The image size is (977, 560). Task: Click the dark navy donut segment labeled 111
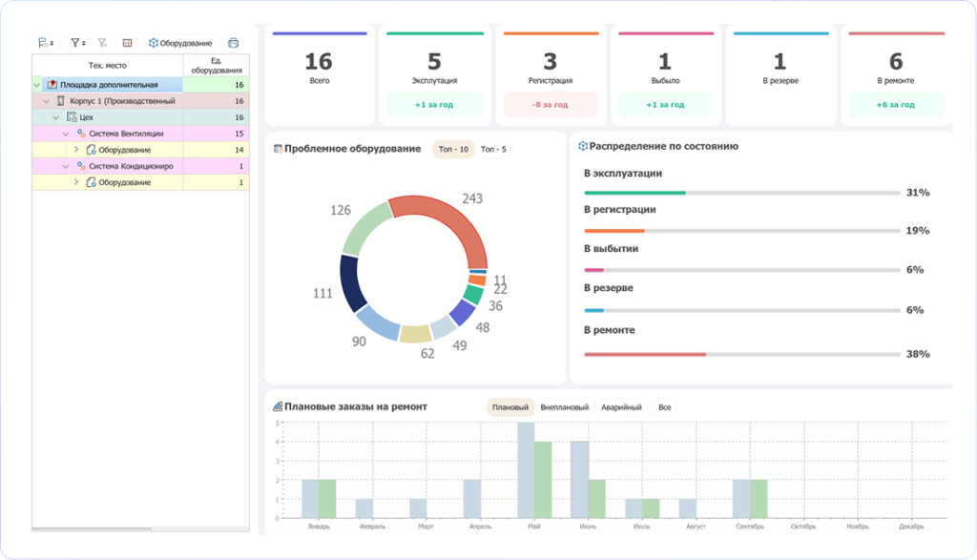(x=351, y=282)
